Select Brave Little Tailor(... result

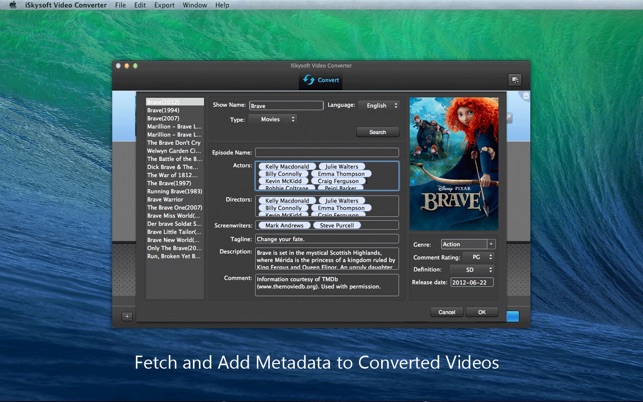pos(175,232)
